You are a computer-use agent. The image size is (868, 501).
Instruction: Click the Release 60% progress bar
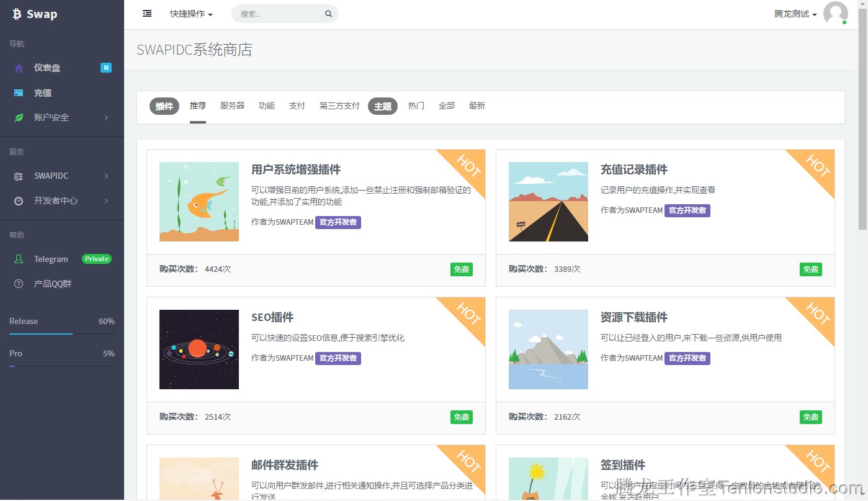click(62, 334)
